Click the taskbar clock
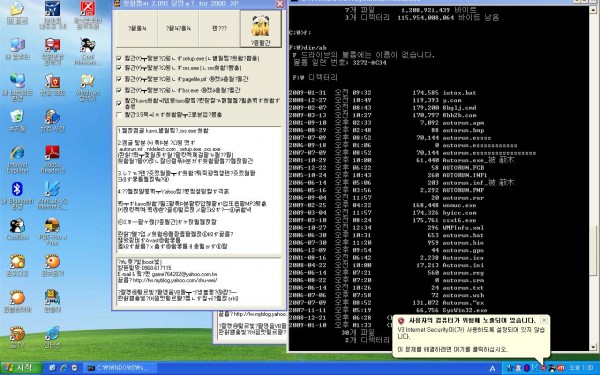This screenshot has width=600, height=375. pyautogui.click(x=581, y=368)
